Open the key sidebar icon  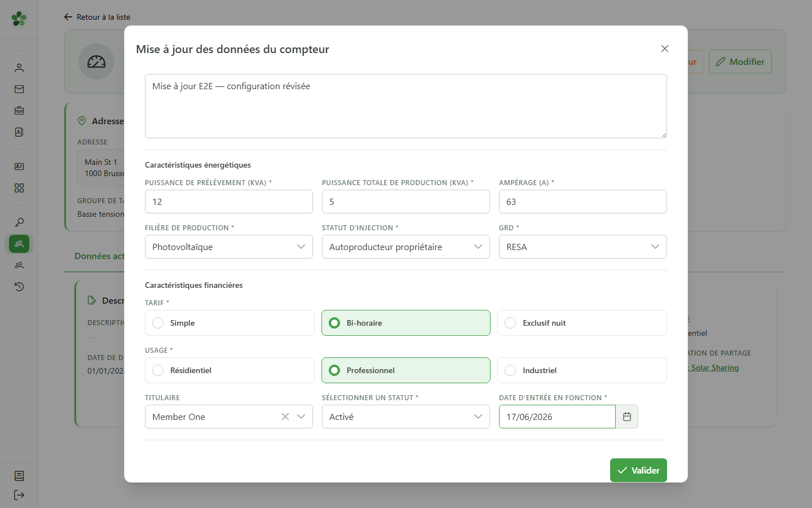click(19, 222)
